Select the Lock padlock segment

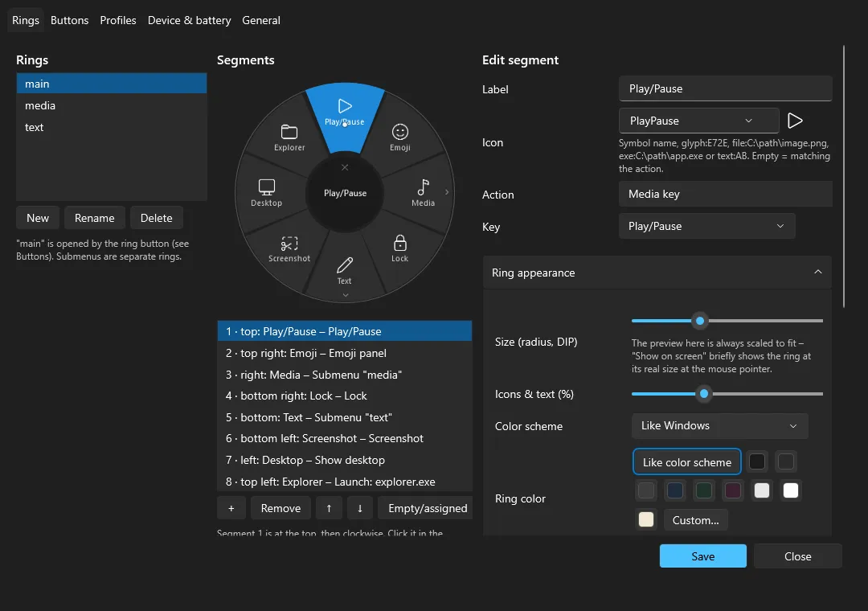coord(399,248)
